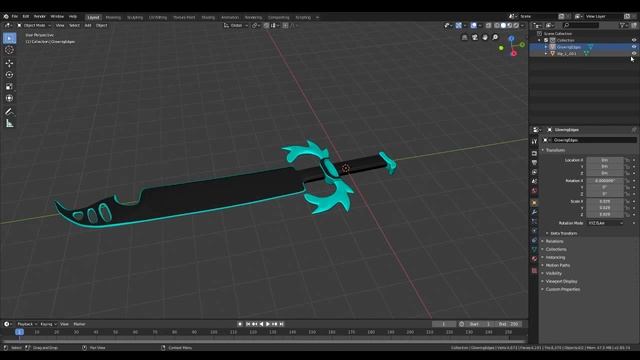This screenshot has height=360, width=640.
Task: Select the Move tool in toolbar
Action: point(9,63)
